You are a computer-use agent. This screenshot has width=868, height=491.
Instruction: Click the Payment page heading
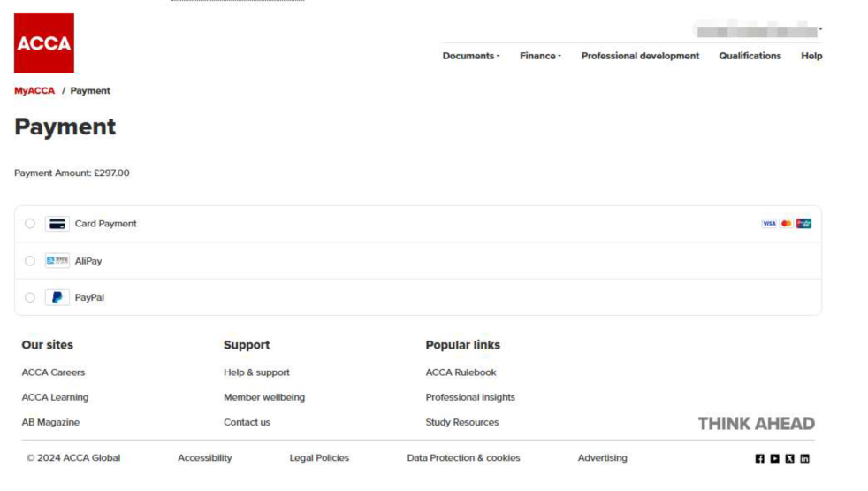65,127
